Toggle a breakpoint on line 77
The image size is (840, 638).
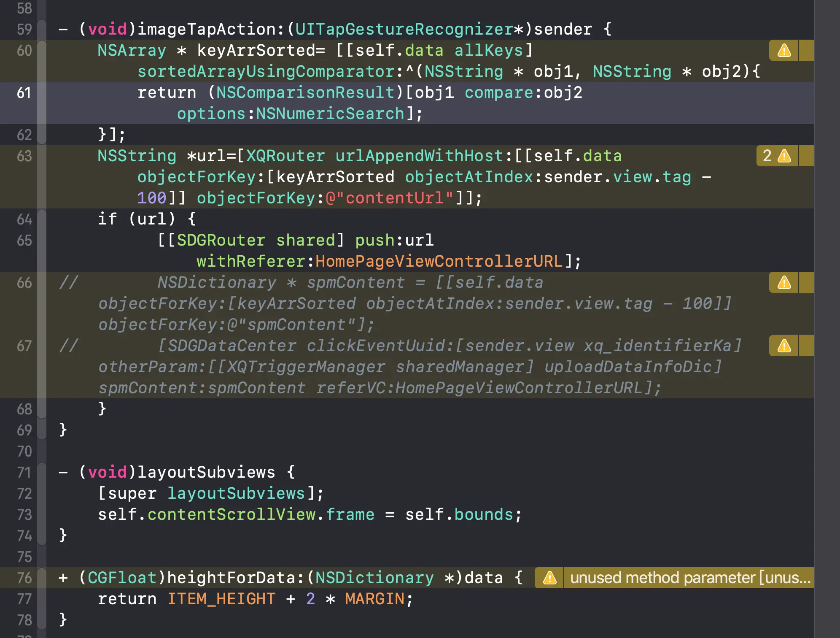pyautogui.click(x=24, y=599)
